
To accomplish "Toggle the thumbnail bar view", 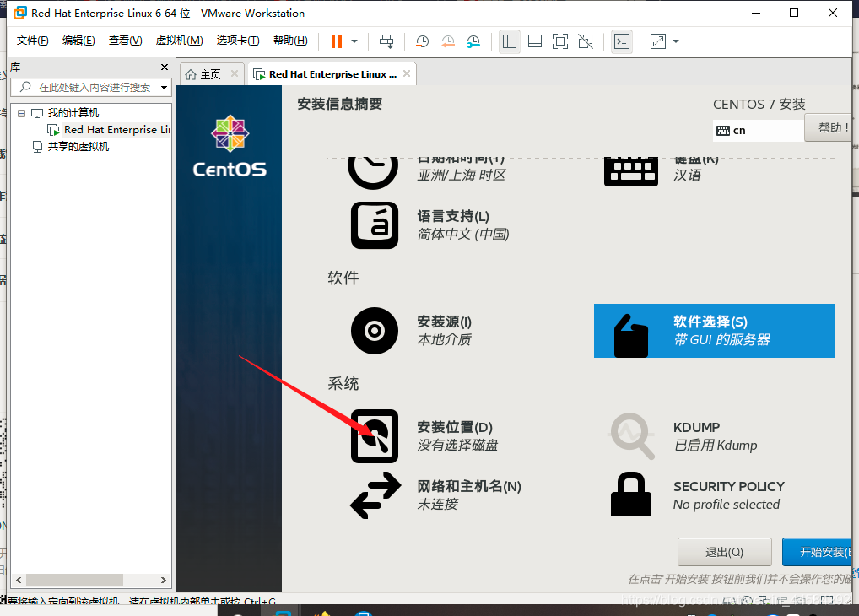I will tap(535, 41).
